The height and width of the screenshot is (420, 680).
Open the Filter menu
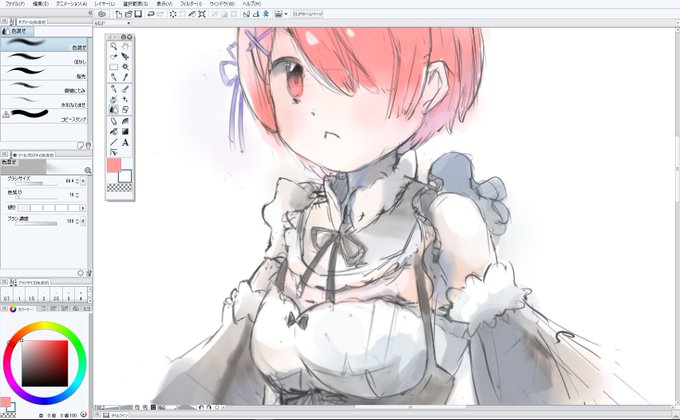tap(191, 3)
